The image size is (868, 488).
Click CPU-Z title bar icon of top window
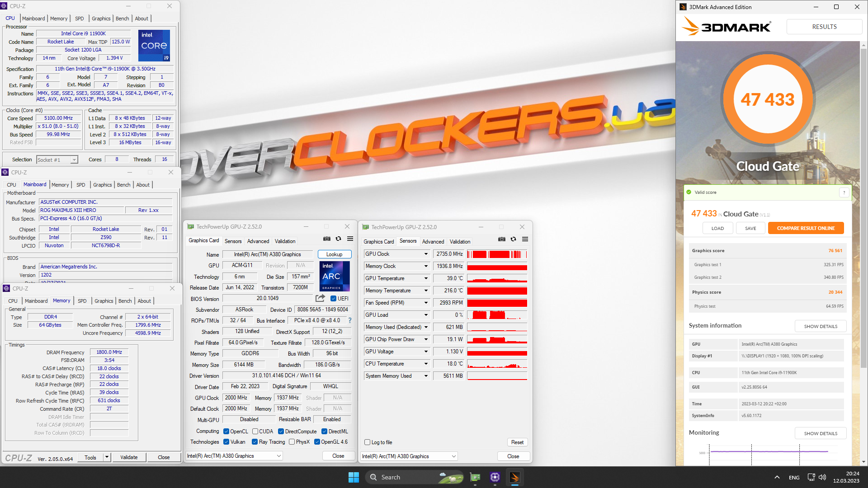tap(4, 6)
